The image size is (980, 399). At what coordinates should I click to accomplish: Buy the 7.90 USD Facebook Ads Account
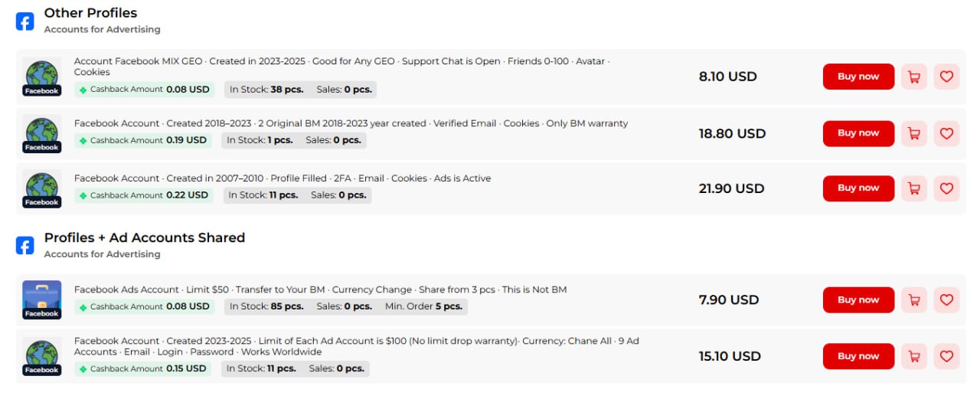click(x=858, y=300)
